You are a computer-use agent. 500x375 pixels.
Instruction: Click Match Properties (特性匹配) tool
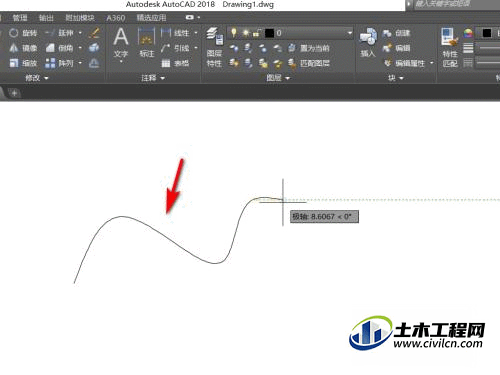450,47
